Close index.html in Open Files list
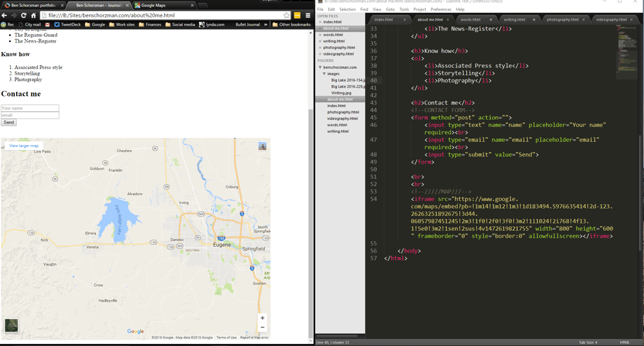644x346 pixels. click(320, 22)
